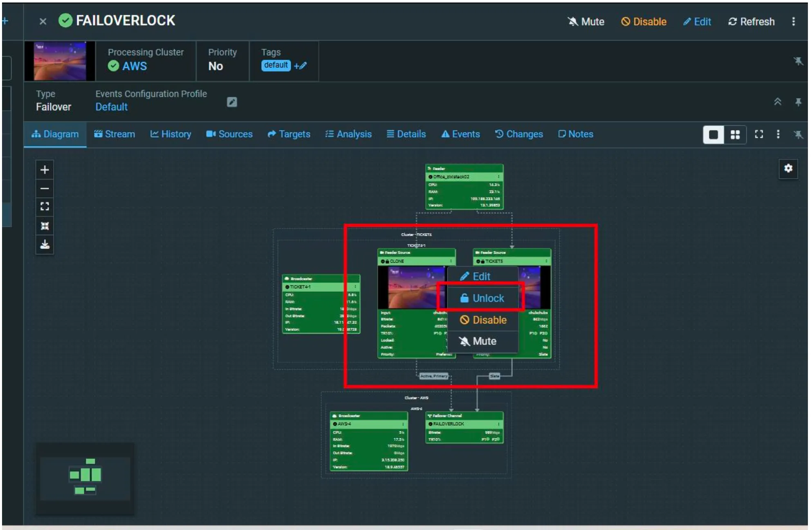The width and height of the screenshot is (812, 530).
Task: Disable the channel from the top bar
Action: click(x=644, y=22)
